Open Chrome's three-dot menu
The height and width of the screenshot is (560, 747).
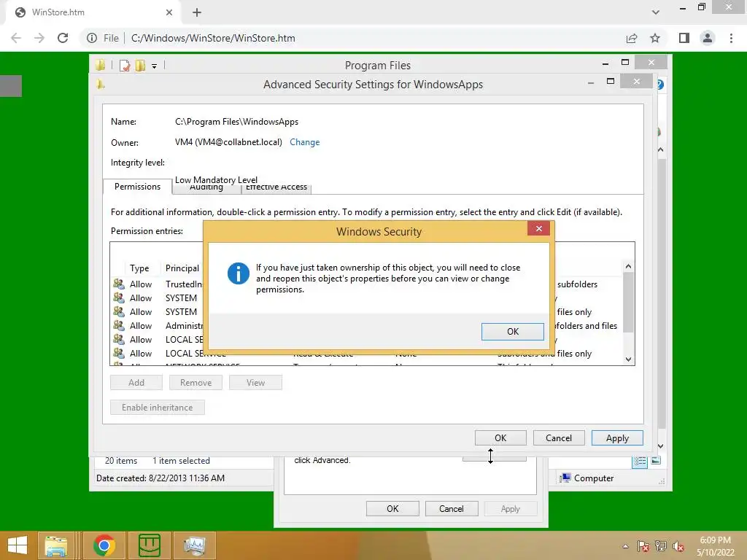coord(731,38)
